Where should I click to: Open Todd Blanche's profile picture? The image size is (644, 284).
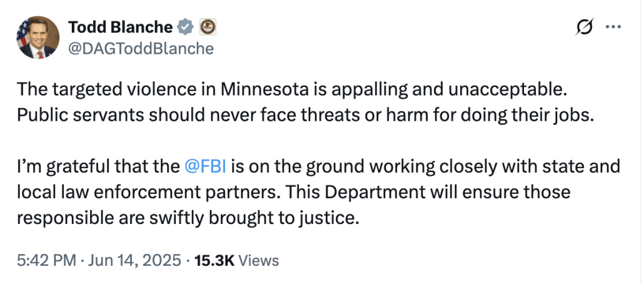coord(37,38)
